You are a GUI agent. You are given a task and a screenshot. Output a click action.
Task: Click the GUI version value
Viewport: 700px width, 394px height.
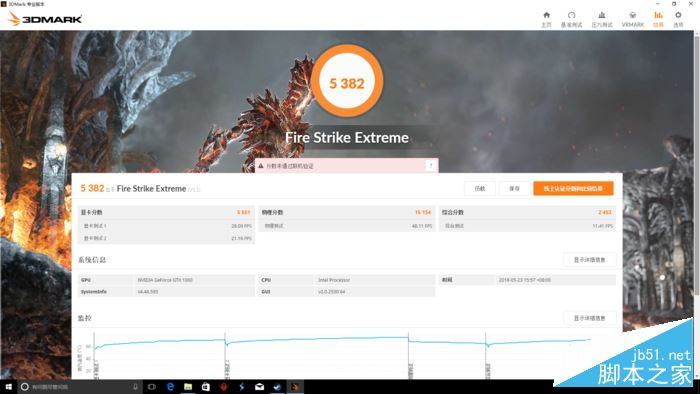point(331,292)
